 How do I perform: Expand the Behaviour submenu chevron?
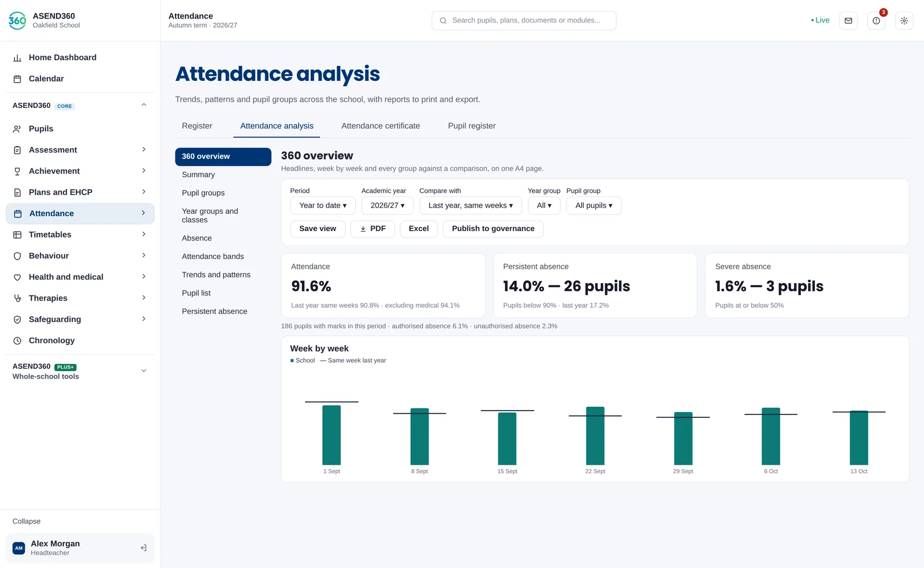pyautogui.click(x=144, y=255)
